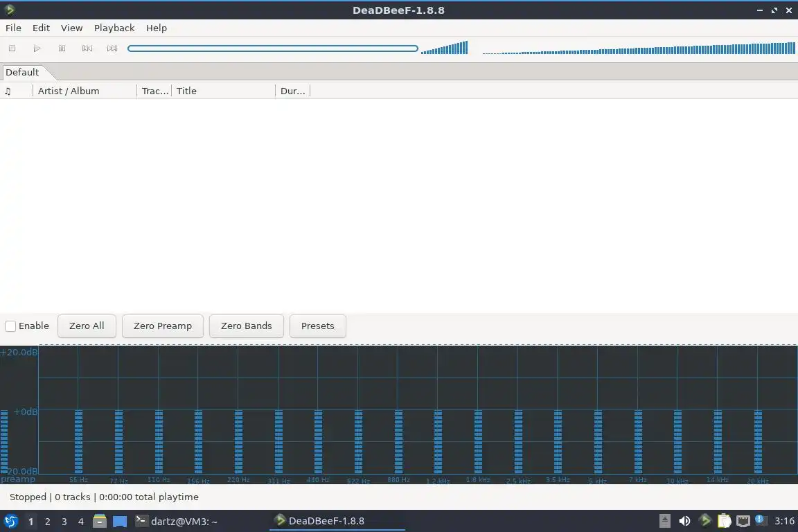Switch to workspace 4 in the pager
The image size is (798, 532).
click(80, 522)
